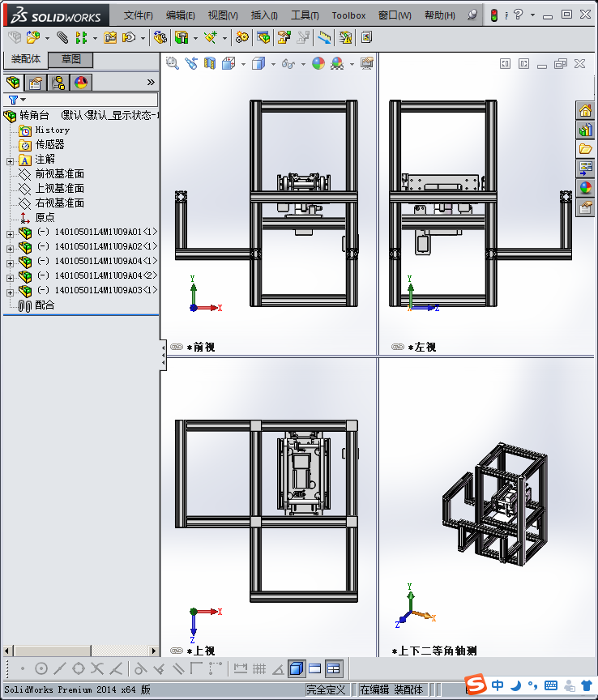Click the Instant3D ruler icon
Image resolution: width=598 pixels, height=700 pixels.
[324, 37]
